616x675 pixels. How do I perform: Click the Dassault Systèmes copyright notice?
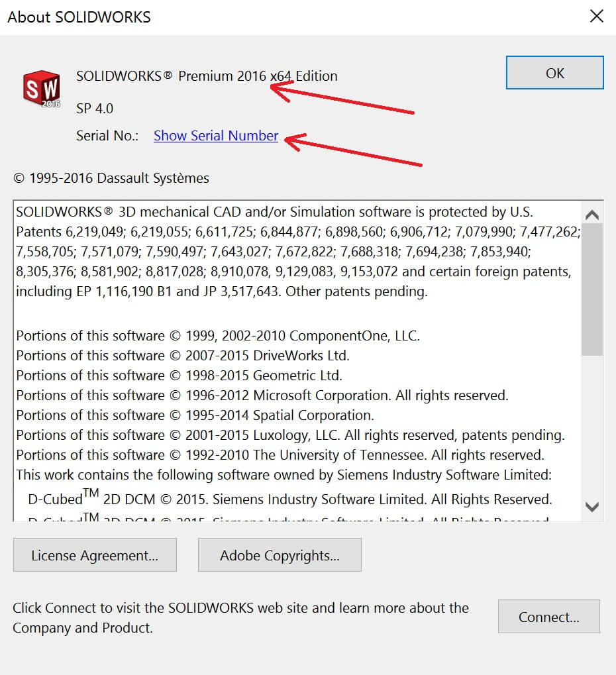click(111, 178)
